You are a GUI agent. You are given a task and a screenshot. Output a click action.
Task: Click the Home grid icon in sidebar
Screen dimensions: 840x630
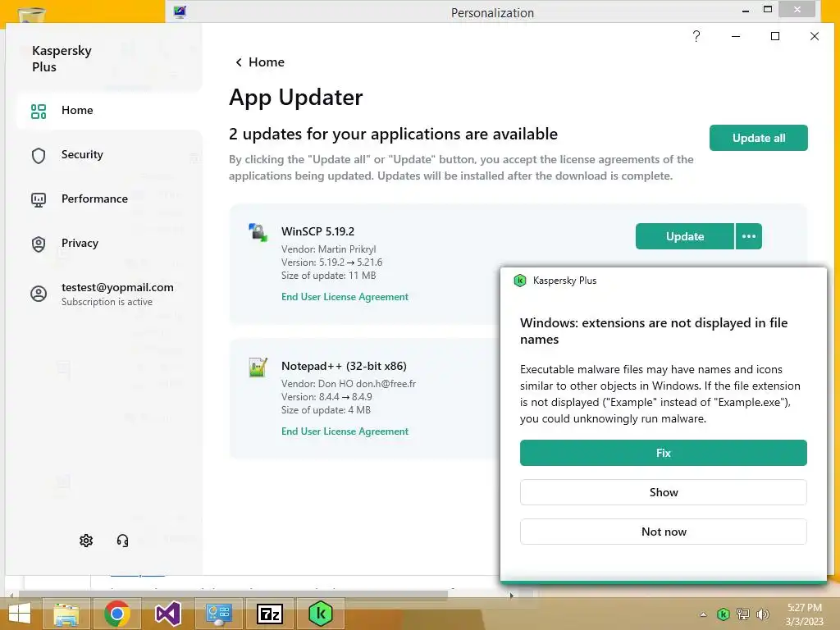pyautogui.click(x=39, y=111)
